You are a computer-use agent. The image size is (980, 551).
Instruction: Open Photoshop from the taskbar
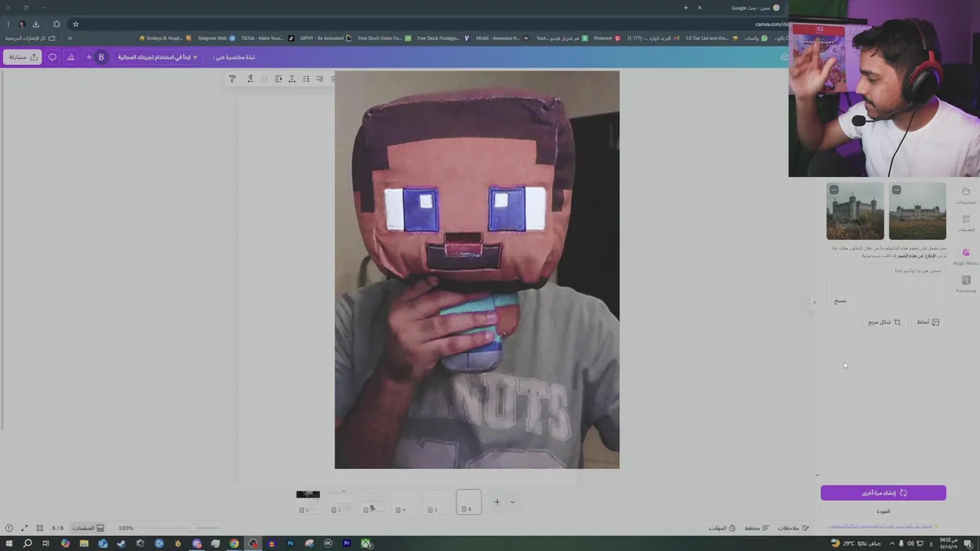click(290, 543)
